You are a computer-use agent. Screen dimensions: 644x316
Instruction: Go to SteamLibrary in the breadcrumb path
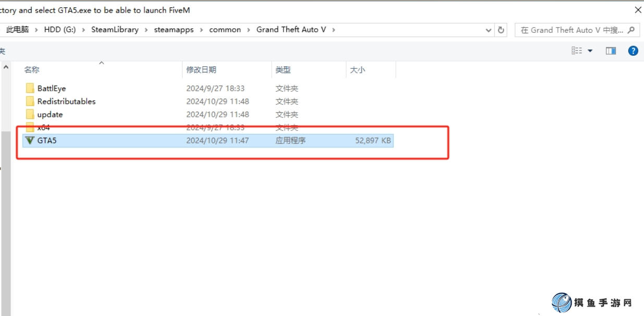115,30
